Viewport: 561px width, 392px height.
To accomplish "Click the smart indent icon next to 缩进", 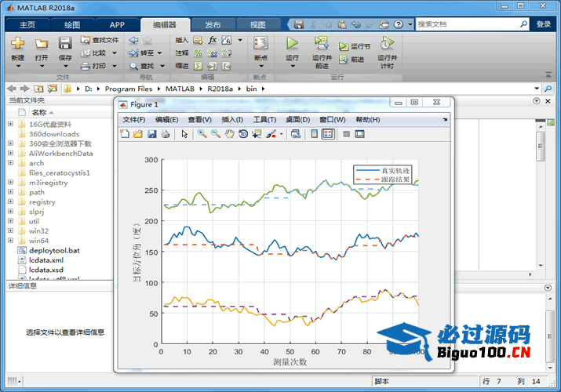I will 199,66.
